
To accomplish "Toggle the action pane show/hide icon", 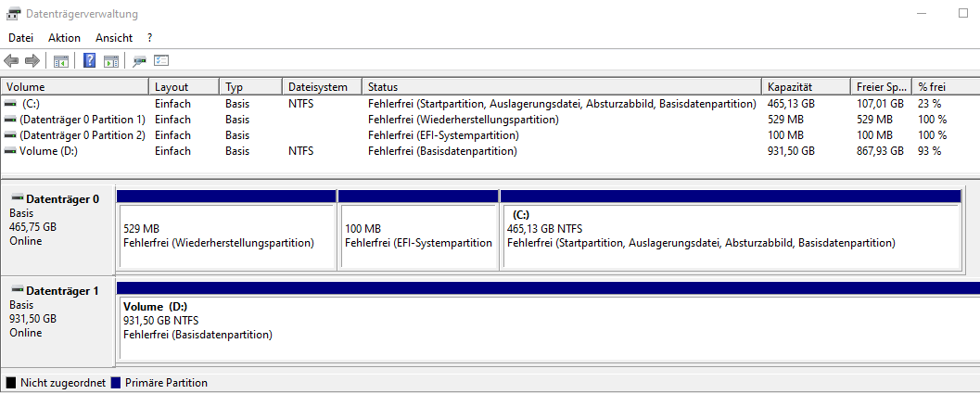I will point(111,60).
